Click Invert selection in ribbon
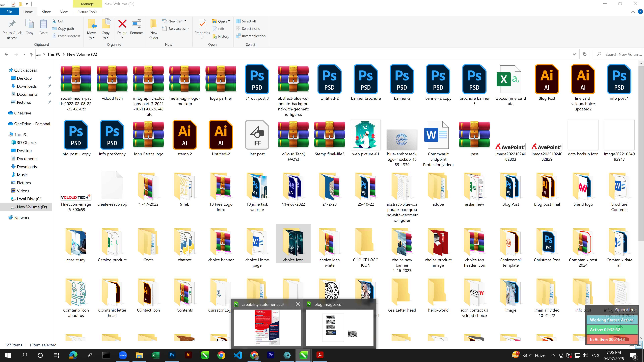 [251, 36]
